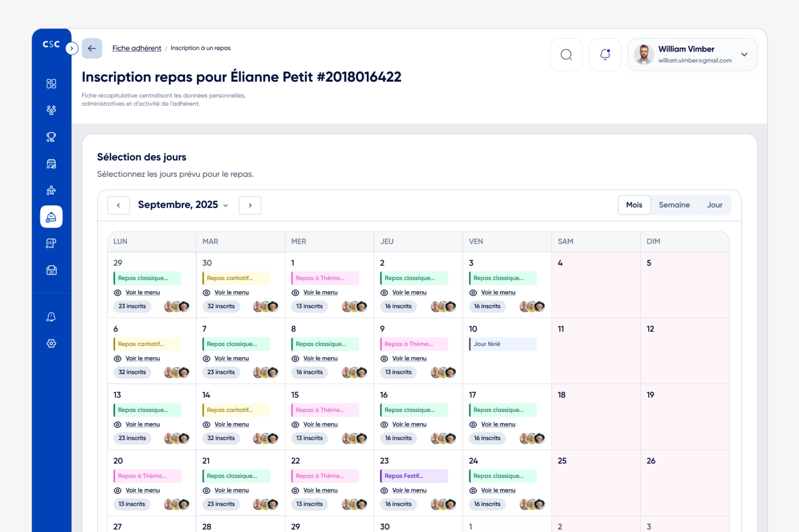Click the eye icon on day 8
Screen dimensions: 799x532
point(295,359)
